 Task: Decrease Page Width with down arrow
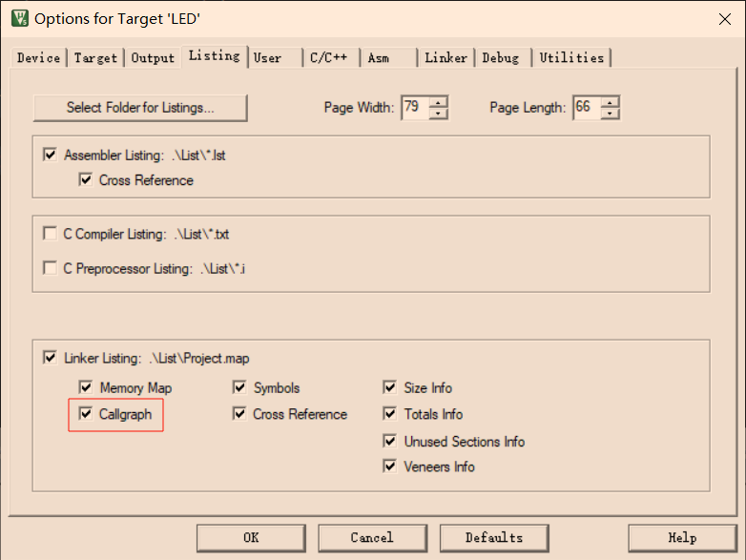point(438,114)
